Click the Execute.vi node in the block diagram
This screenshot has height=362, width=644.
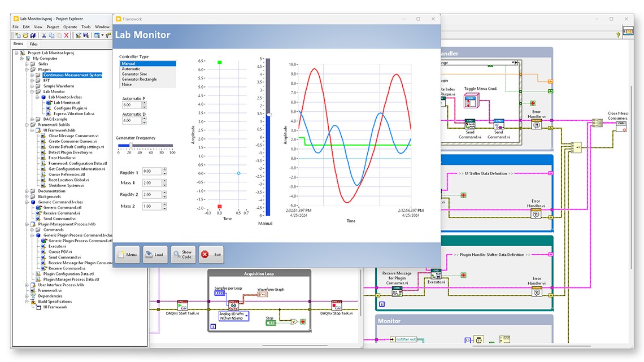click(x=436, y=274)
